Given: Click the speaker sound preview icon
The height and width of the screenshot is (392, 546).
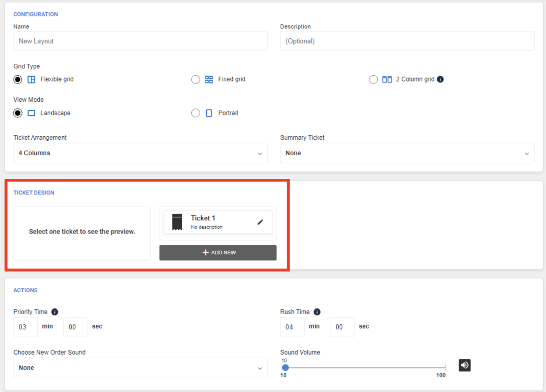Looking at the screenshot, I should (x=464, y=365).
